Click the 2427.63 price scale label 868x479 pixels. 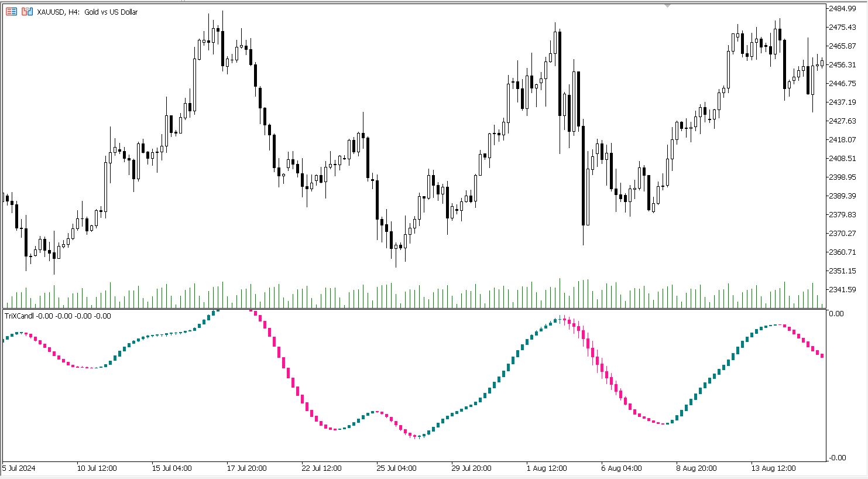(842, 121)
